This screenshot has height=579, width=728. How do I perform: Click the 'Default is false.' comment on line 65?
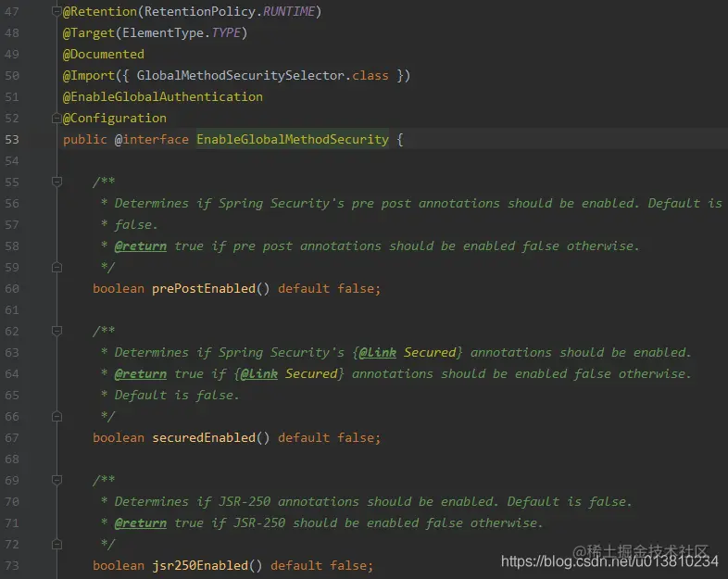(x=177, y=396)
